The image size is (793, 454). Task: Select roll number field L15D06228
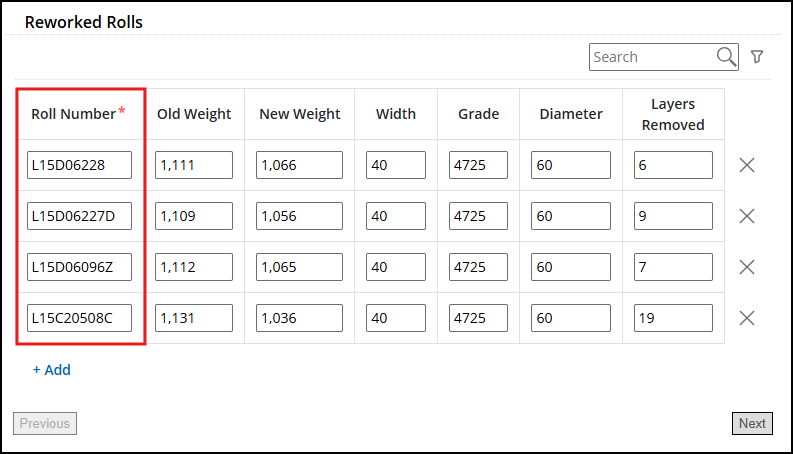tap(79, 165)
